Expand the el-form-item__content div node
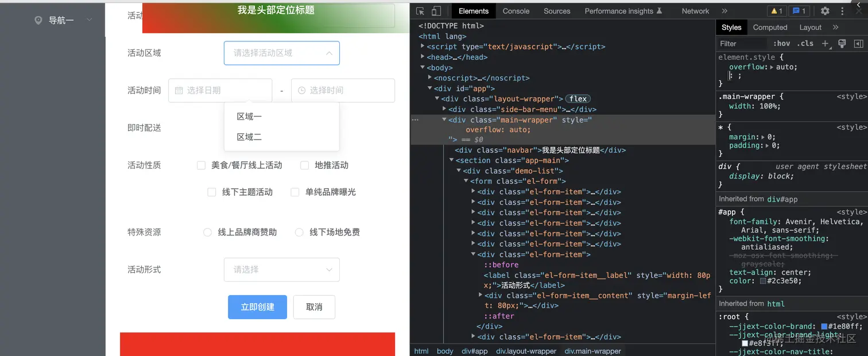This screenshot has width=868, height=356. pos(480,295)
